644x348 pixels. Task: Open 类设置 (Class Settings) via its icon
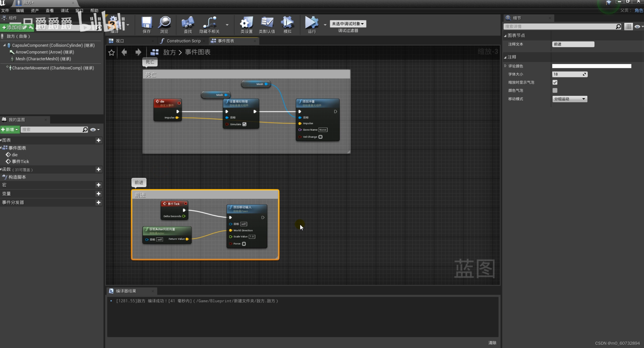coord(246,25)
